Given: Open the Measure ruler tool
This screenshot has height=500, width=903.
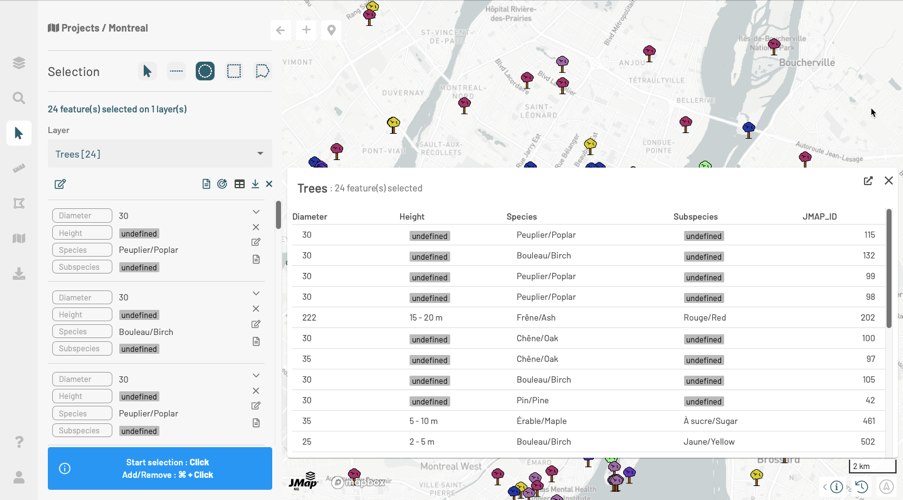Looking at the screenshot, I should click(x=19, y=168).
